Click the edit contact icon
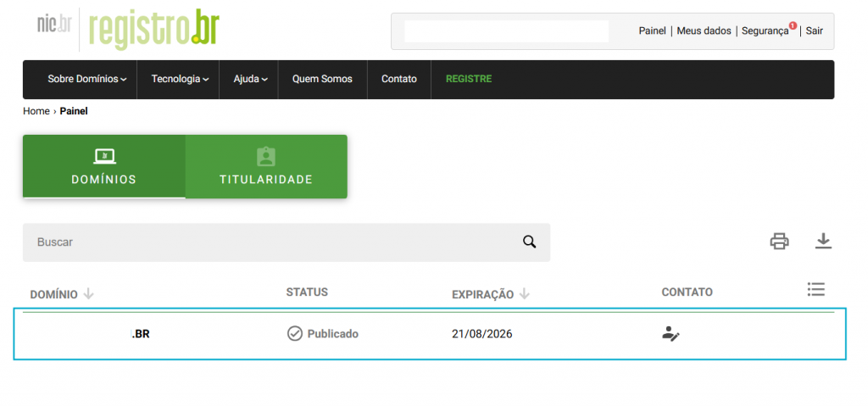 670,334
